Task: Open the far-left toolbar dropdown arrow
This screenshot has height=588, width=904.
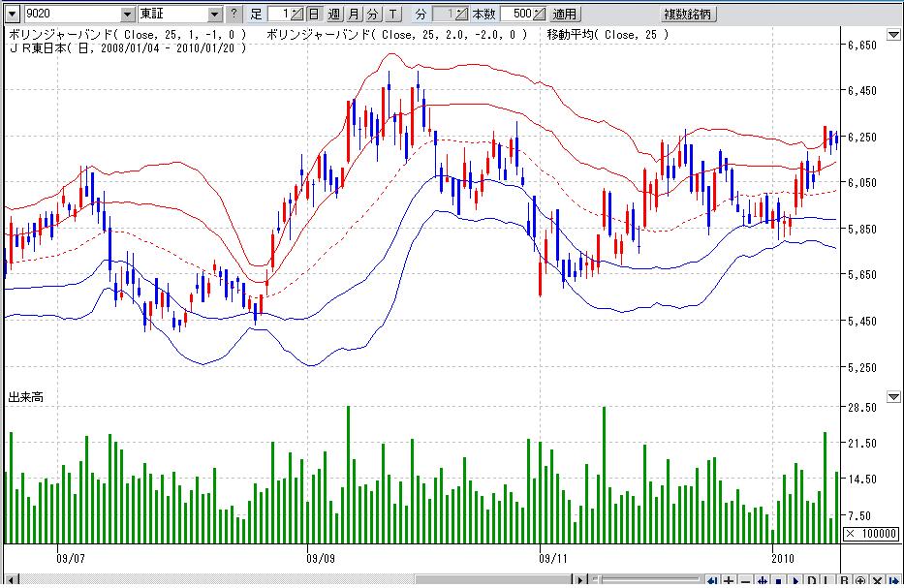Action: pyautogui.click(x=13, y=14)
